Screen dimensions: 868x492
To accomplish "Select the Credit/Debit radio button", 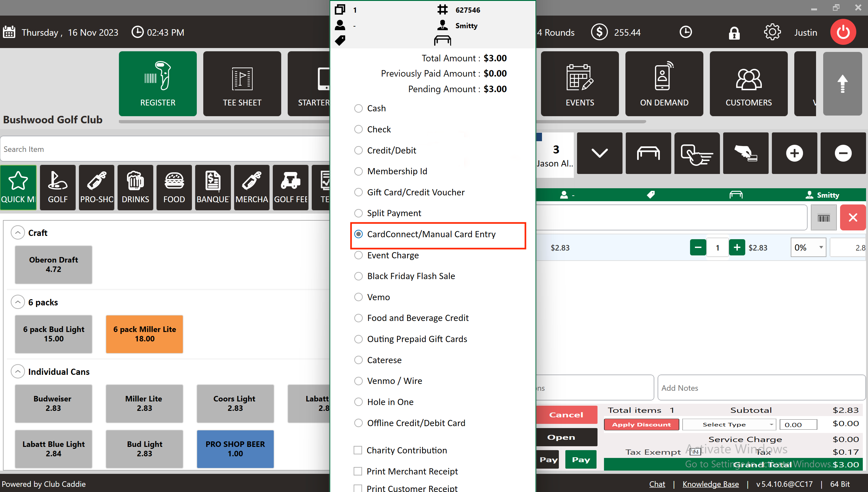I will point(358,150).
